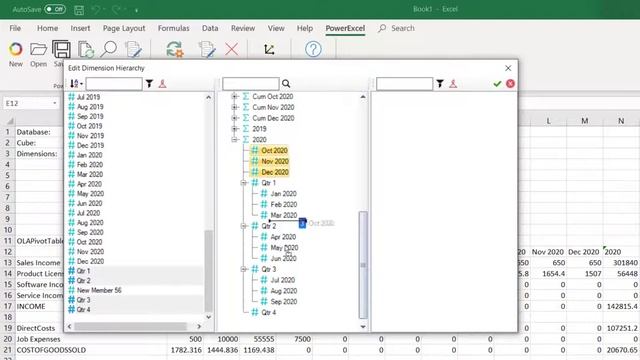Image resolution: width=640 pixels, height=360 pixels.
Task: Click the Open folder icon in ribbon
Action: (38, 49)
